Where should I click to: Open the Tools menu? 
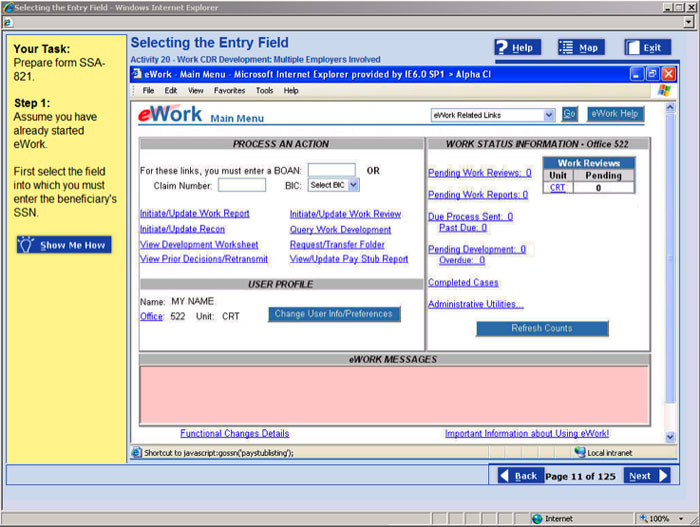click(x=264, y=90)
